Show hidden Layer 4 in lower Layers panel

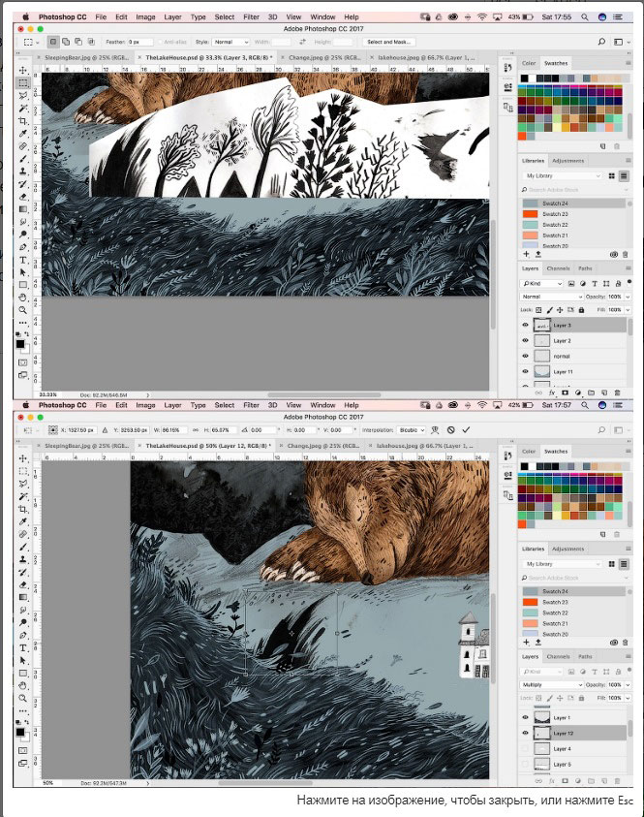pos(525,749)
